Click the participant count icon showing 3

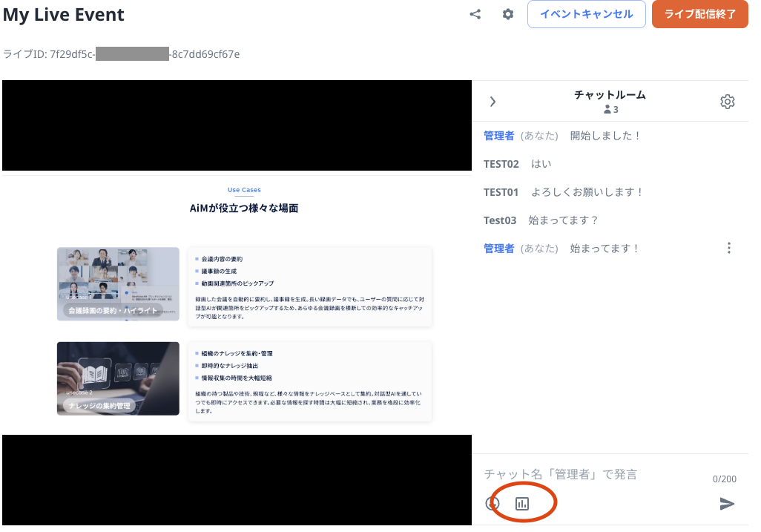[610, 109]
